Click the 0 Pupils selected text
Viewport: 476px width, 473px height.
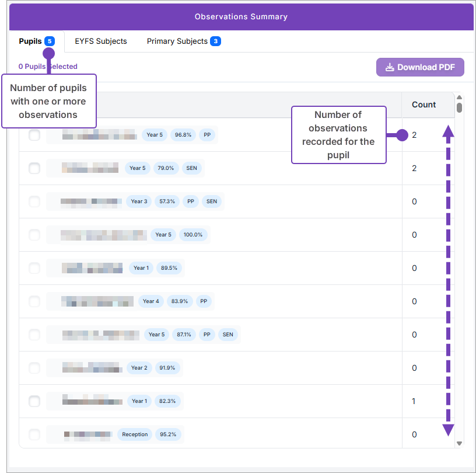click(48, 67)
